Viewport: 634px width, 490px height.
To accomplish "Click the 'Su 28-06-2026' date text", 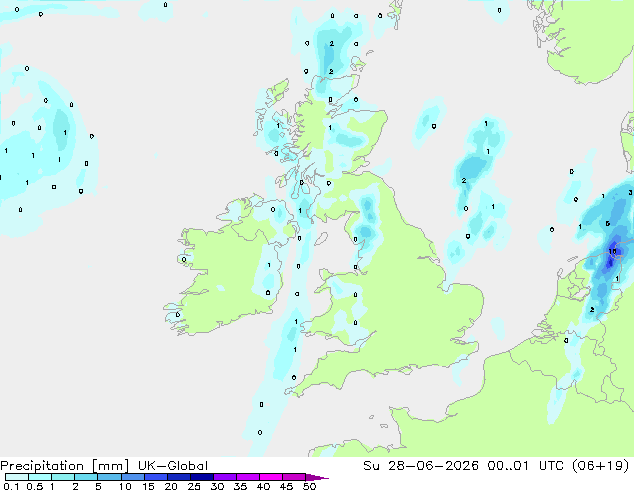I will [421, 466].
